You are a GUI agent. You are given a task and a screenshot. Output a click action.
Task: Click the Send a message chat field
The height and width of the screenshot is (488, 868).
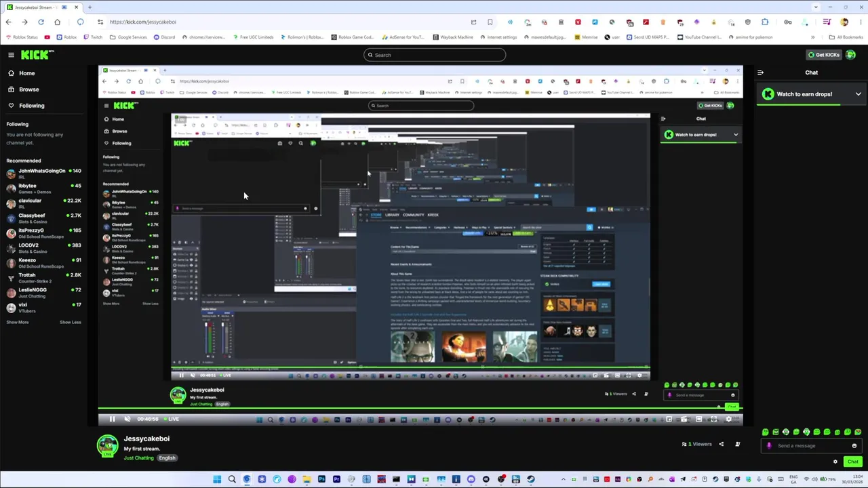click(x=811, y=446)
